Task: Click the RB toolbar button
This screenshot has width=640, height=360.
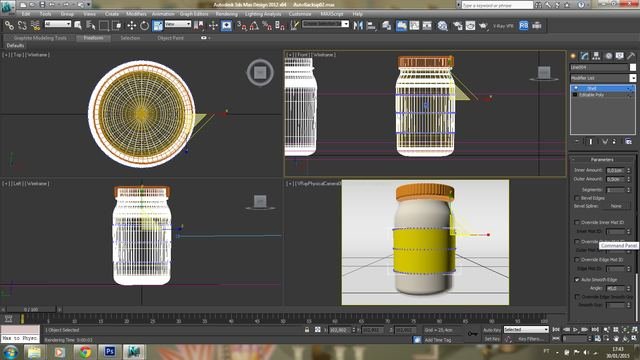Action: click(524, 26)
